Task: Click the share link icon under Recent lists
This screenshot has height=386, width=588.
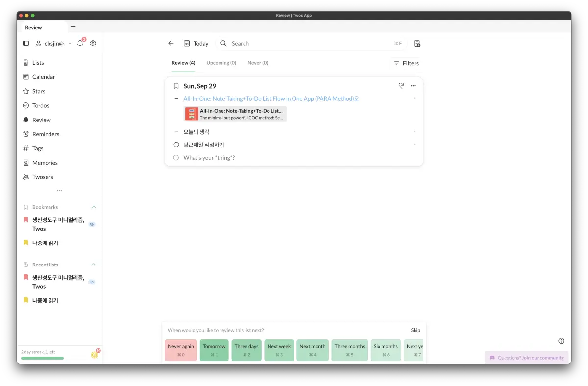Action: coord(92,282)
